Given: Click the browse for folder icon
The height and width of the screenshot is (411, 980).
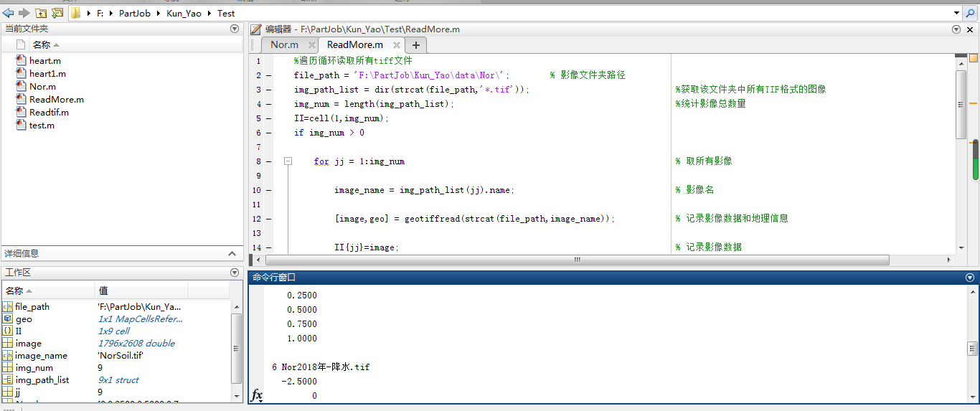Looking at the screenshot, I should pyautogui.click(x=57, y=13).
